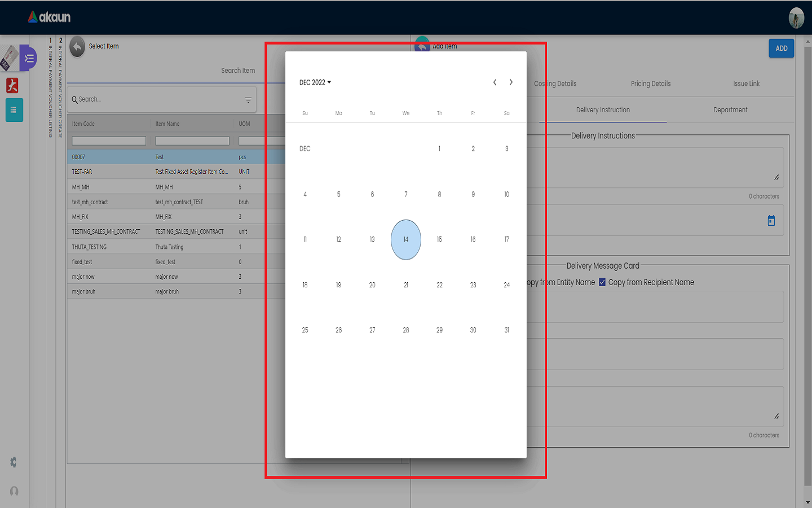Image resolution: width=812 pixels, height=508 pixels.
Task: Click the page scrollbar down arrow
Action: point(808,502)
